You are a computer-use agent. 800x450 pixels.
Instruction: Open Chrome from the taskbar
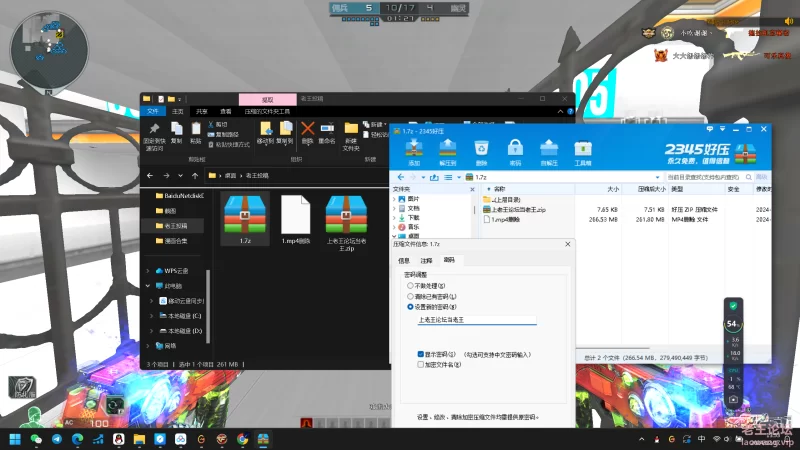243,439
